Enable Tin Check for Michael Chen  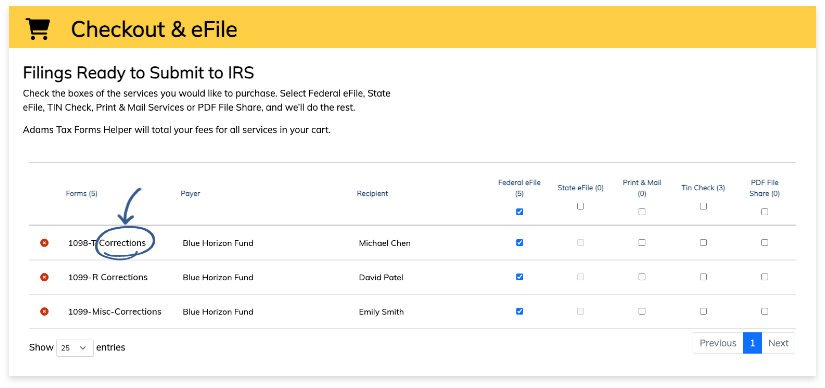[703, 243]
